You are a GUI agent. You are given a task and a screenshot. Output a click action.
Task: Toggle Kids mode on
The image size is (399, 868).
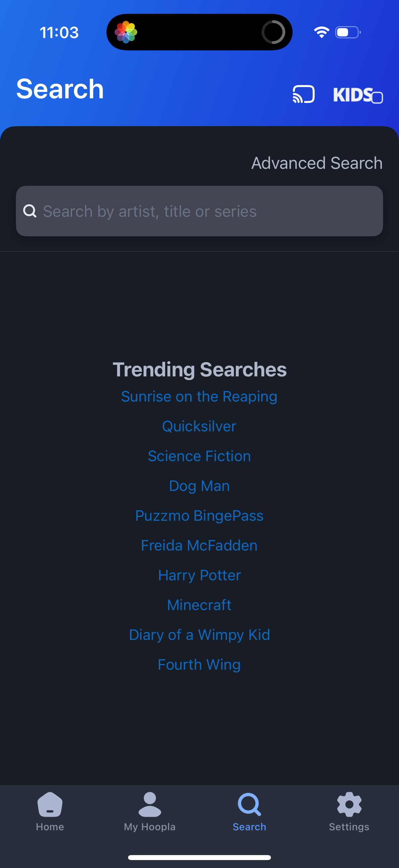[x=358, y=95]
